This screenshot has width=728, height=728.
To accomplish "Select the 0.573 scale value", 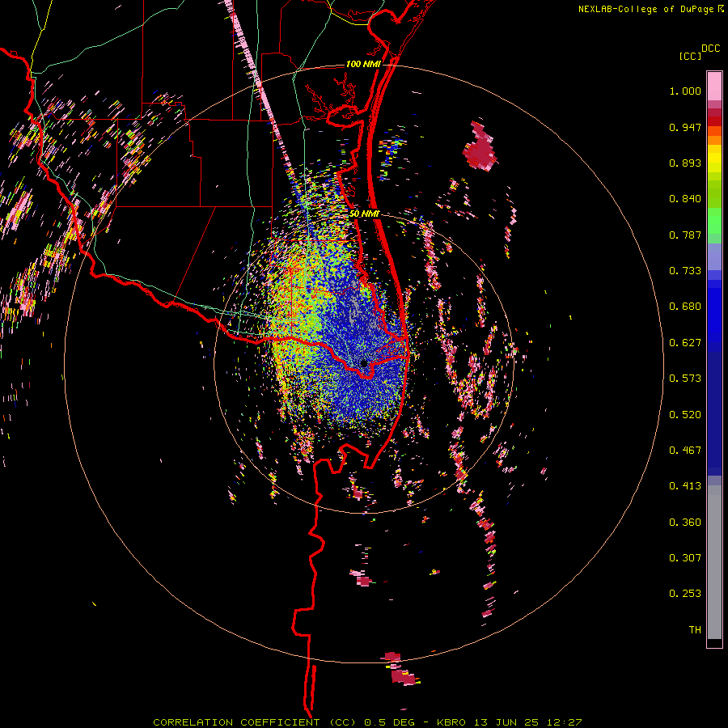I will [685, 379].
